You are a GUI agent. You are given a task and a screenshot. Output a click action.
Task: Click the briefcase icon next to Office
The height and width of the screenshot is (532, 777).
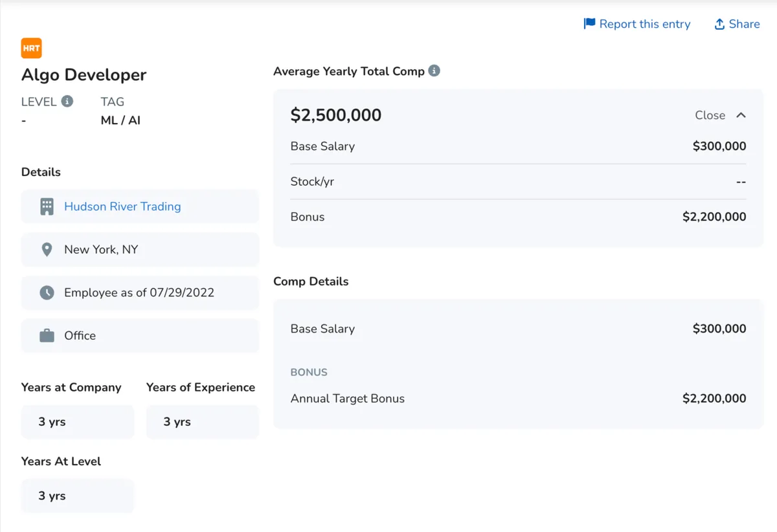click(47, 336)
